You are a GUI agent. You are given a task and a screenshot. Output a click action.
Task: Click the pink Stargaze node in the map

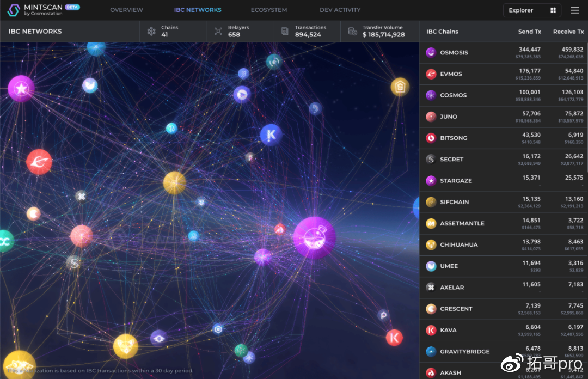[x=21, y=88]
